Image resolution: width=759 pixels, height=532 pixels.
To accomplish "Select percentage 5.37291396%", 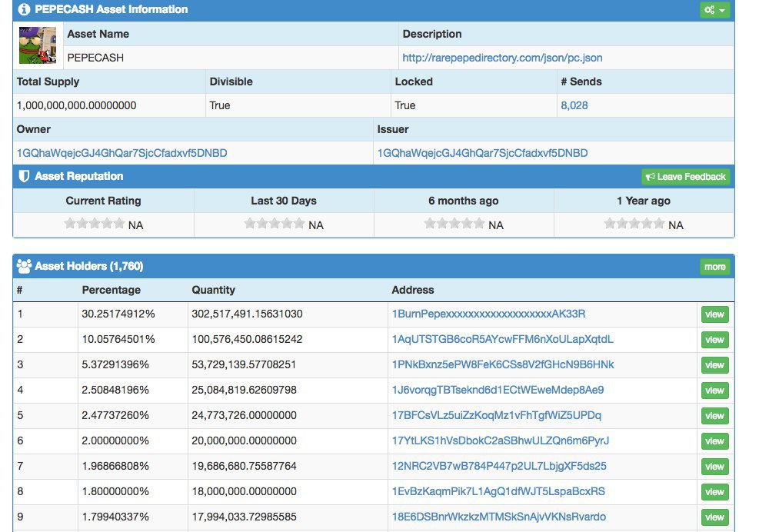I will [115, 364].
